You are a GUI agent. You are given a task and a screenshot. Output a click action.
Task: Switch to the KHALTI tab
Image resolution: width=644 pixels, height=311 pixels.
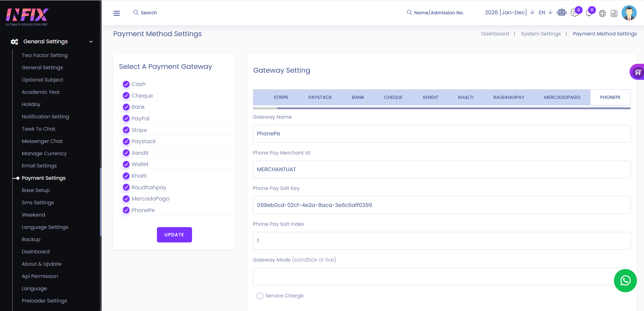(466, 97)
